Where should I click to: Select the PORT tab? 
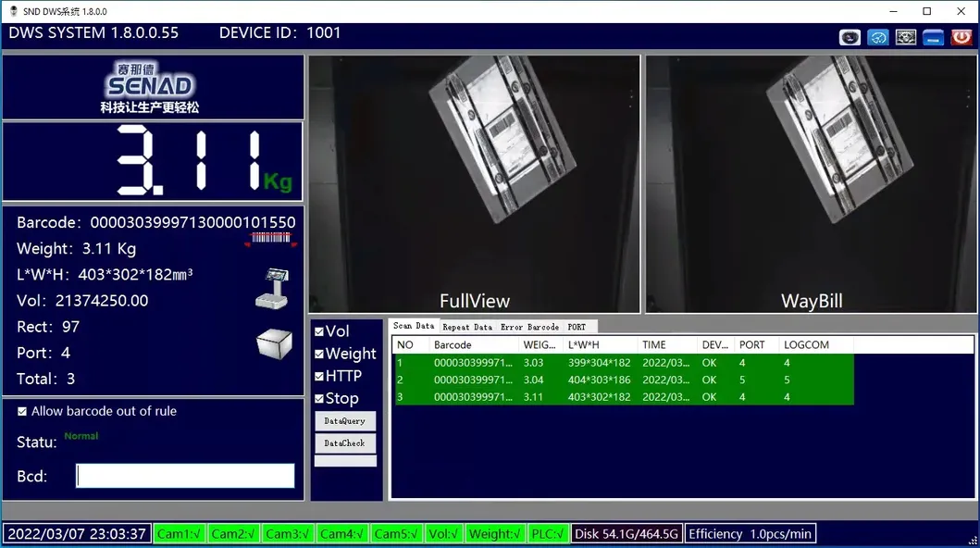(x=577, y=326)
